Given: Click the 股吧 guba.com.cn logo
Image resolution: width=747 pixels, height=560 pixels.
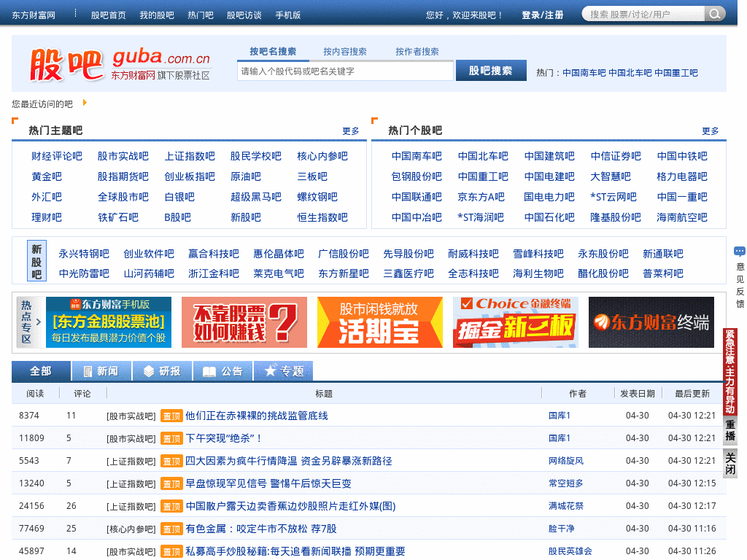Looking at the screenshot, I should [120, 64].
